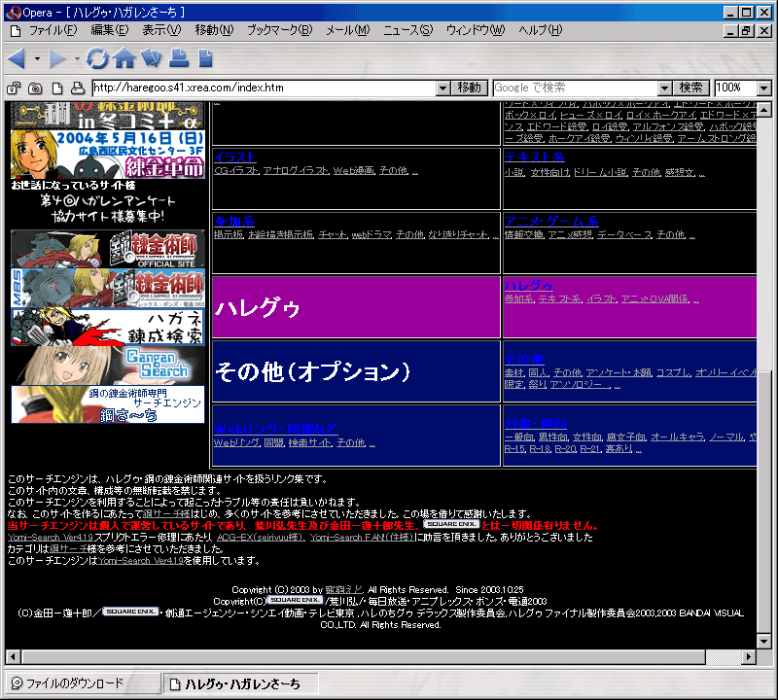
Task: Switch to the ファイルのダウンロード tab
Action: coord(83,683)
